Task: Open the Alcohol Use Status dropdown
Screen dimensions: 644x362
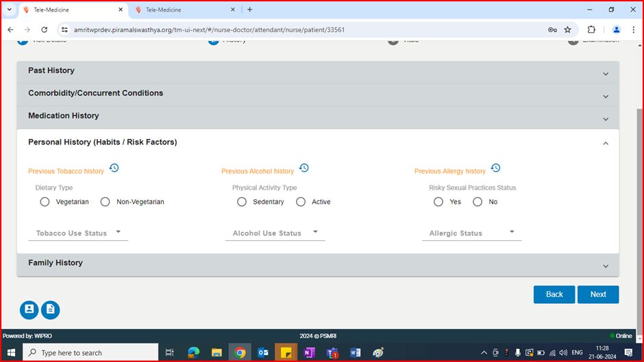Action: pos(275,233)
